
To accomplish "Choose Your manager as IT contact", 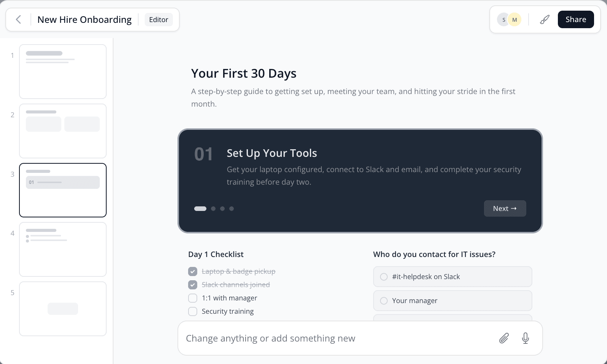I will click(x=384, y=300).
